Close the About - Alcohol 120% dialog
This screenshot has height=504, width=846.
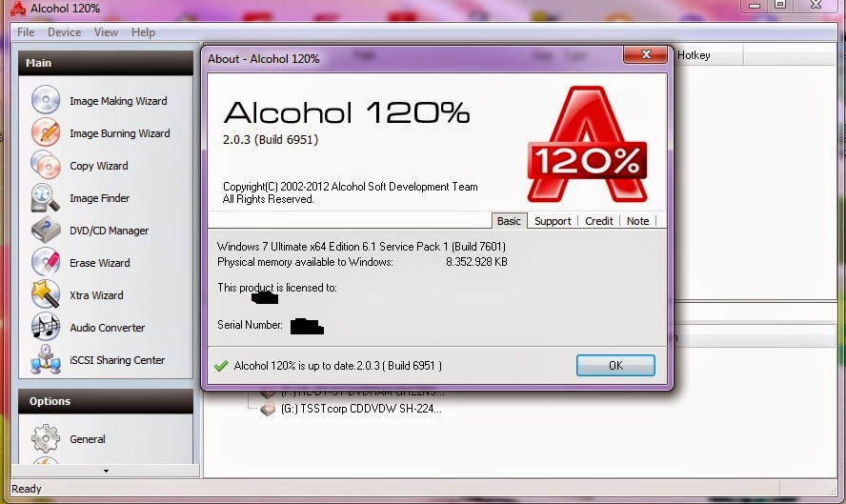(x=645, y=54)
